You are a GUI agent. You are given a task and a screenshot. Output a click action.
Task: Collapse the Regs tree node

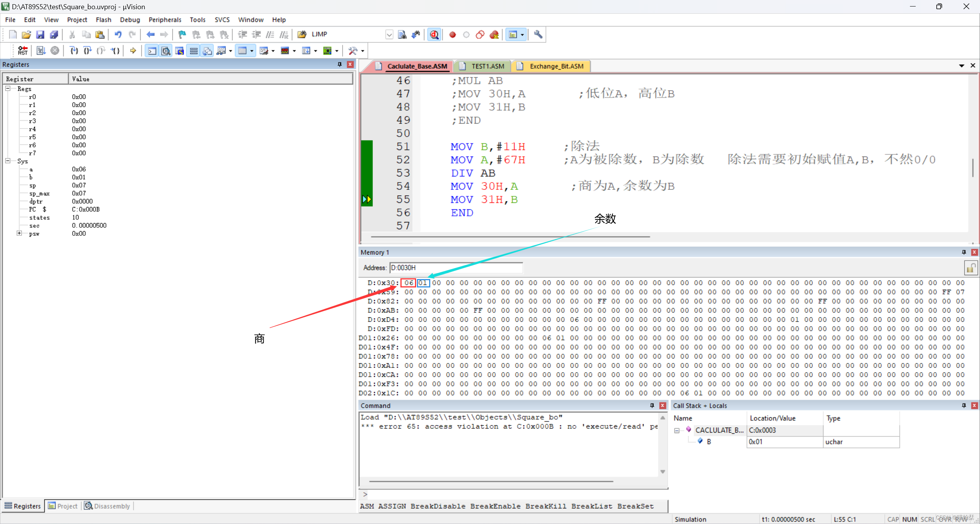(8, 88)
